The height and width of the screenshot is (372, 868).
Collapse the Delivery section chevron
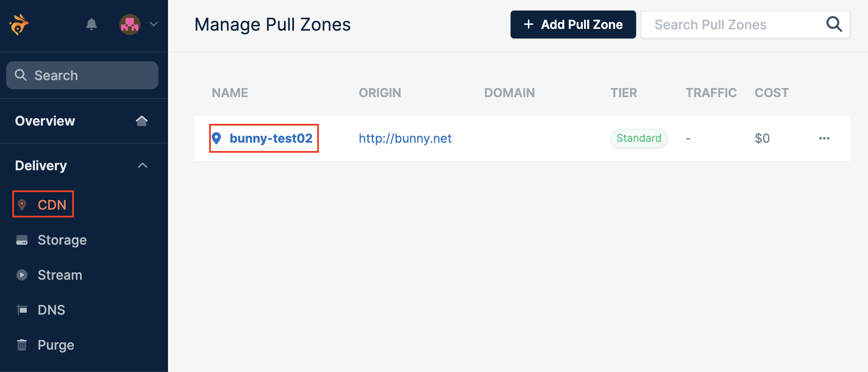pos(143,165)
